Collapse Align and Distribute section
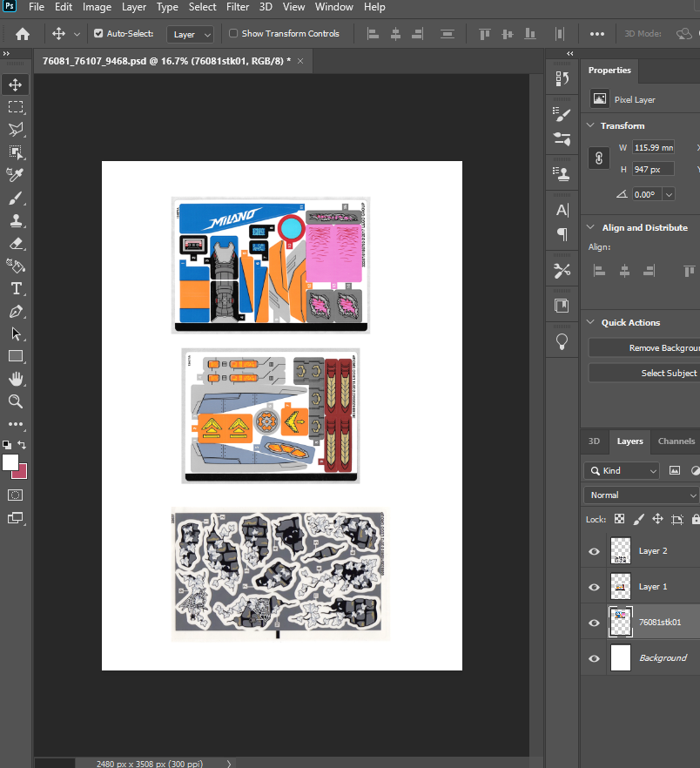Image resolution: width=700 pixels, height=768 pixels. tap(591, 227)
